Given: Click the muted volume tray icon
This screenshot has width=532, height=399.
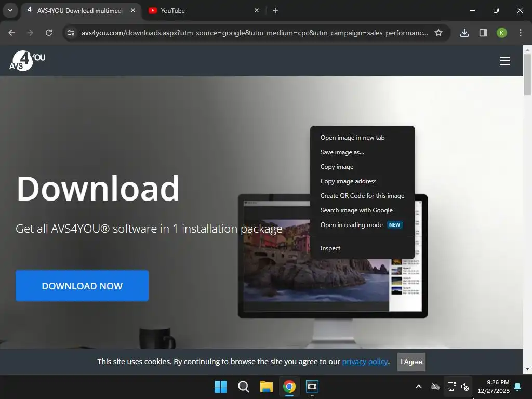Looking at the screenshot, I should pyautogui.click(x=465, y=387).
